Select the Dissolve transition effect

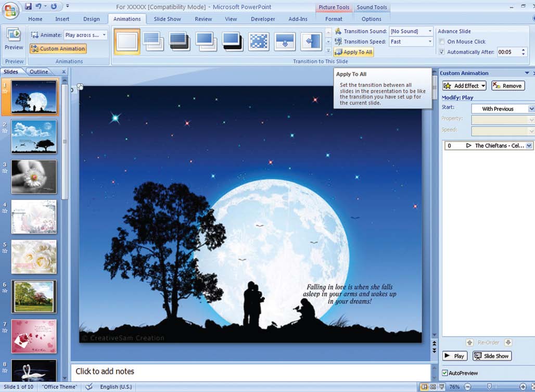coord(258,41)
